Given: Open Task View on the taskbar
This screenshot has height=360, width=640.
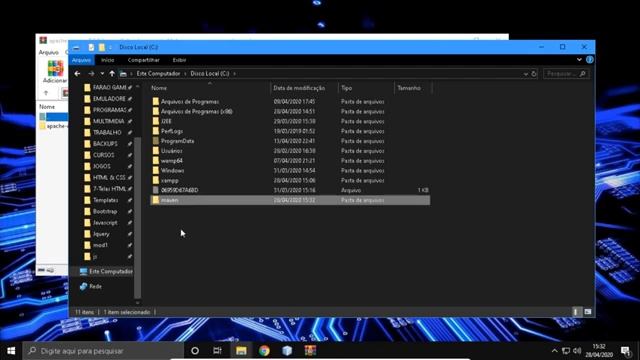Looking at the screenshot, I should click(218, 351).
